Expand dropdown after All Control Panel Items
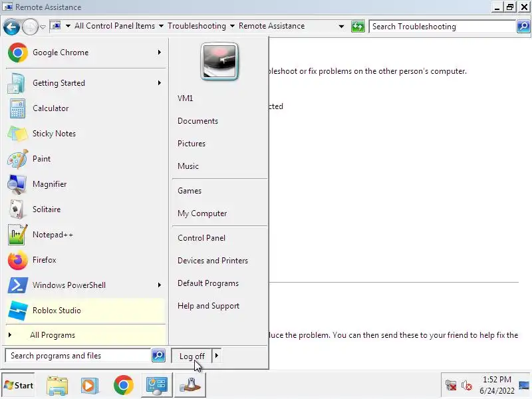Image resolution: width=532 pixels, height=399 pixels. point(161,26)
